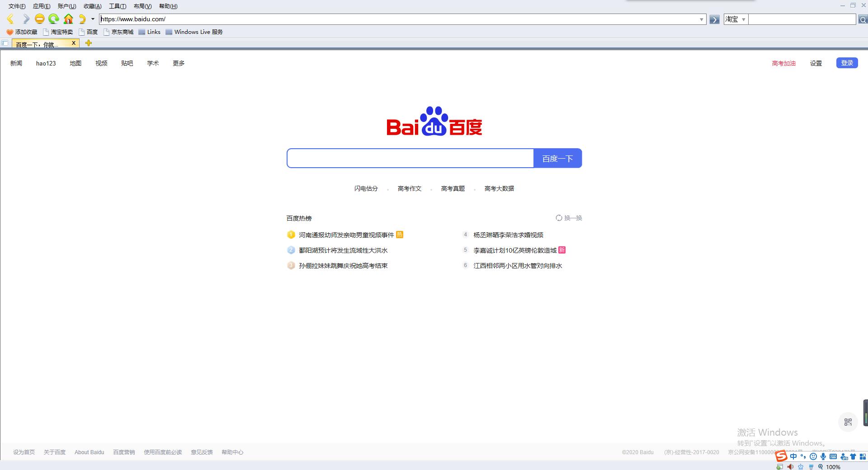Change input skin via shirt icon
This screenshot has width=868, height=470.
(x=853, y=456)
